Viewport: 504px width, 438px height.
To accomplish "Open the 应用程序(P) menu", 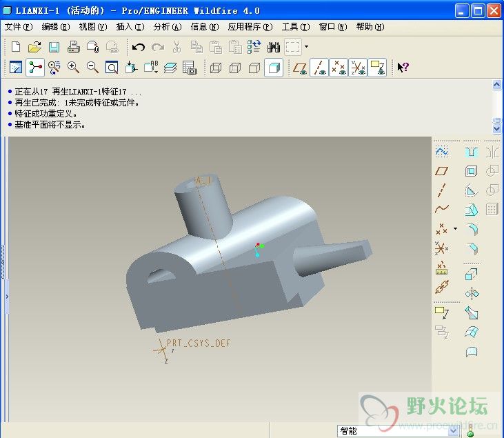I will [x=250, y=27].
